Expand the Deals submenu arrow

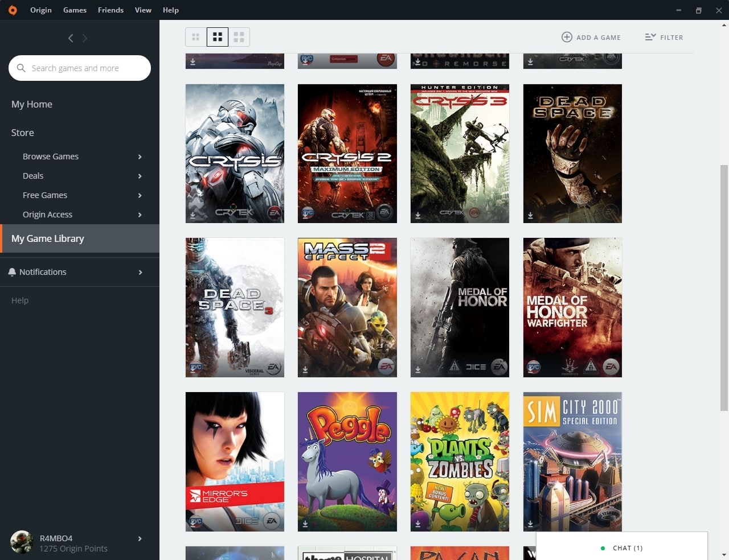coord(140,176)
